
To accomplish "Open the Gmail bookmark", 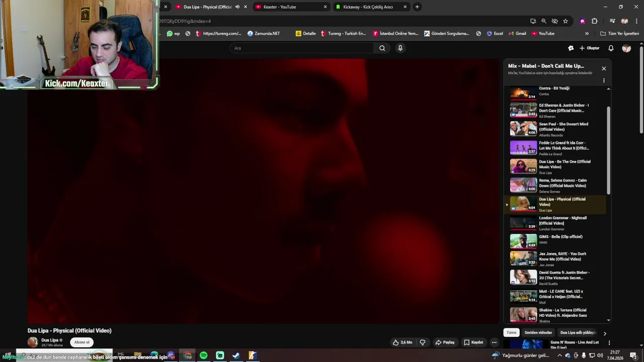I will [517, 34].
